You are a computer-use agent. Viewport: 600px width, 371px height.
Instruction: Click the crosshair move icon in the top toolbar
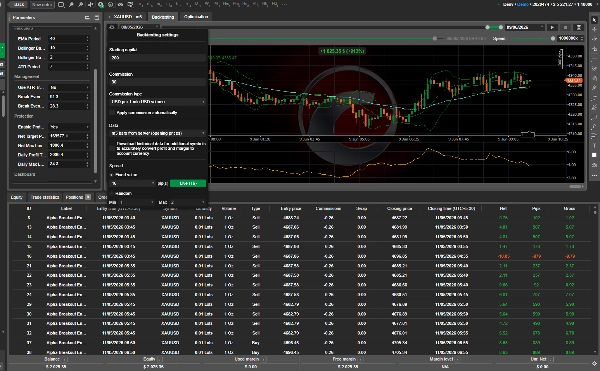tap(91, 5)
